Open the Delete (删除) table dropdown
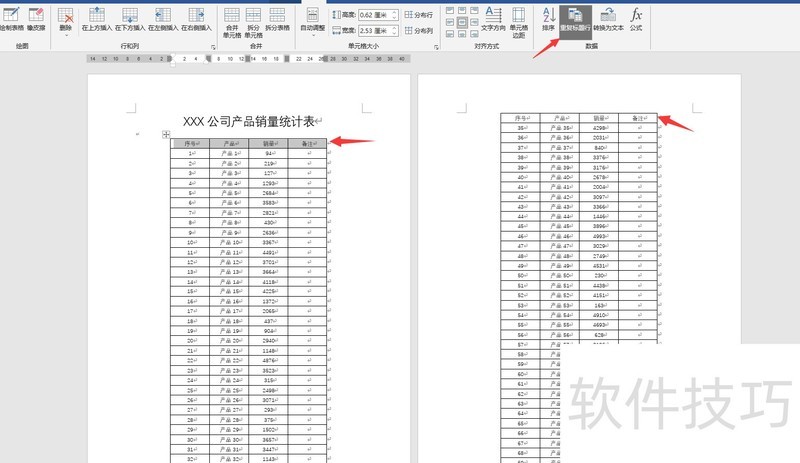800x463 pixels. click(x=65, y=20)
